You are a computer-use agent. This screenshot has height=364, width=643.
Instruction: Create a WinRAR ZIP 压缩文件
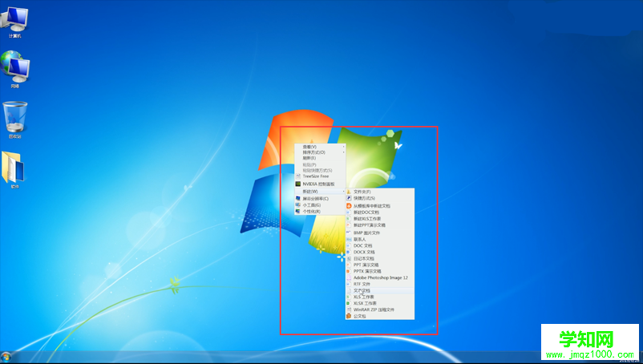pyautogui.click(x=380, y=310)
